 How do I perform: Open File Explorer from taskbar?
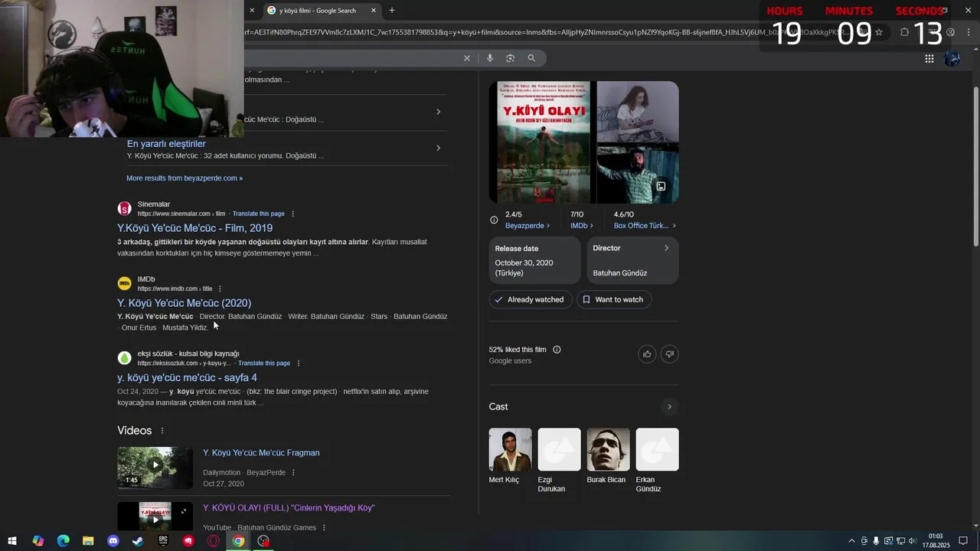pyautogui.click(x=88, y=541)
